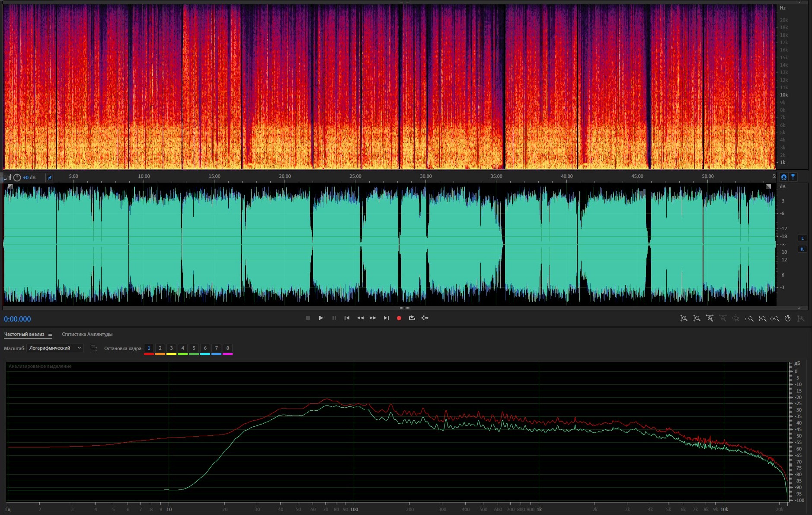Click the Hz label on spectral scale
The width and height of the screenshot is (812, 515).
click(x=783, y=8)
